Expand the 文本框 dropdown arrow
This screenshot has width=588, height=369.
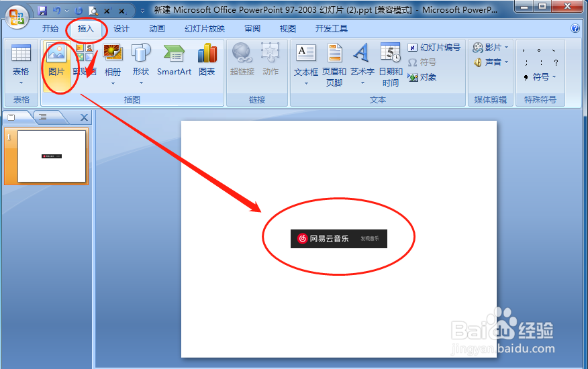point(306,83)
